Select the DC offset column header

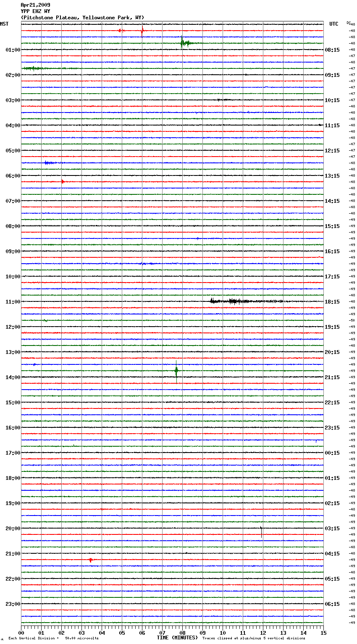tap(349, 23)
